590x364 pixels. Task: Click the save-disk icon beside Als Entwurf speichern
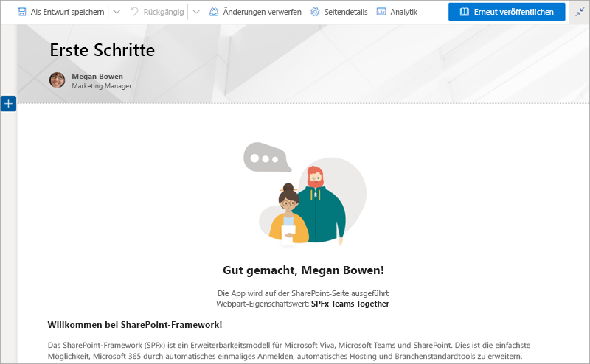[22, 12]
